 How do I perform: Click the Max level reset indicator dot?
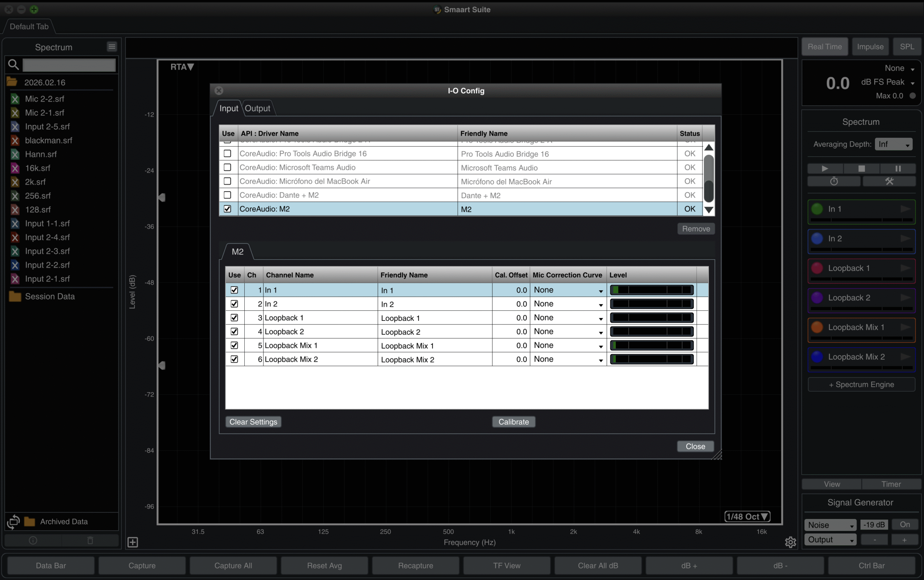tap(912, 96)
